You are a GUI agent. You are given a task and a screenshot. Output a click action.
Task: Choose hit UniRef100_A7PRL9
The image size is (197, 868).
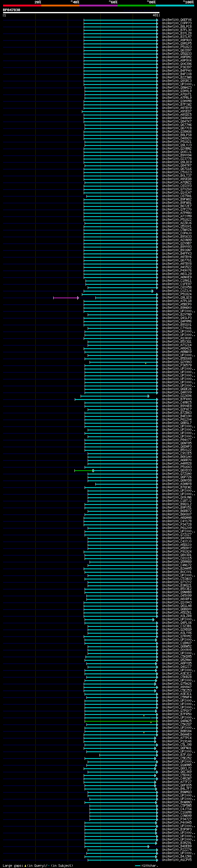click(176, 98)
